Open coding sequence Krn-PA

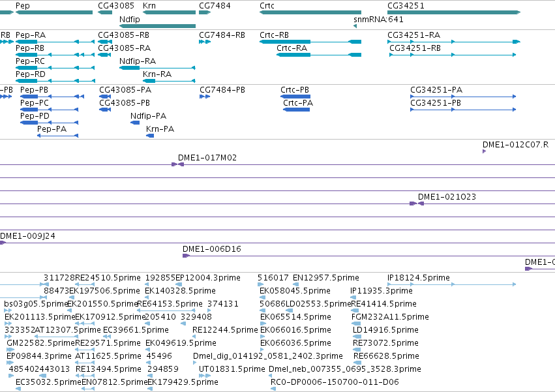pos(160,129)
